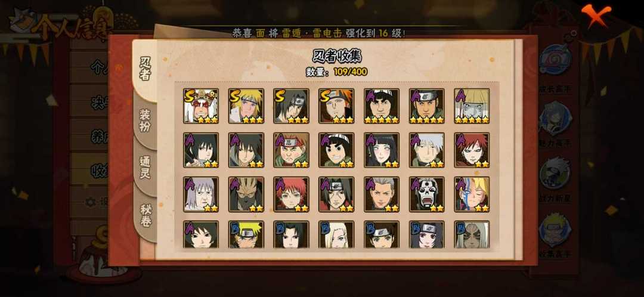This screenshot has width=644, height=297.
Task: Close the panel with orange X
Action: pos(596,15)
